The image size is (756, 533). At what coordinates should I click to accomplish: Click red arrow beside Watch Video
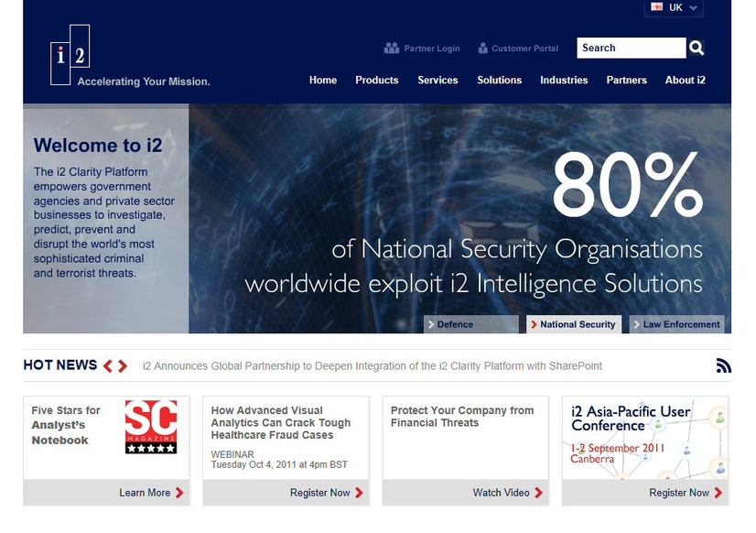point(538,493)
